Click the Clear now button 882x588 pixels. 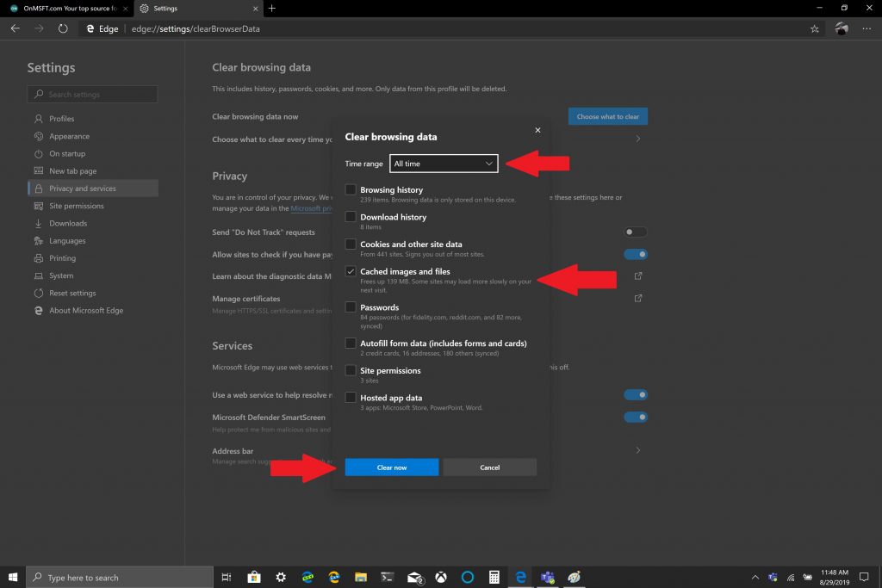pos(391,467)
